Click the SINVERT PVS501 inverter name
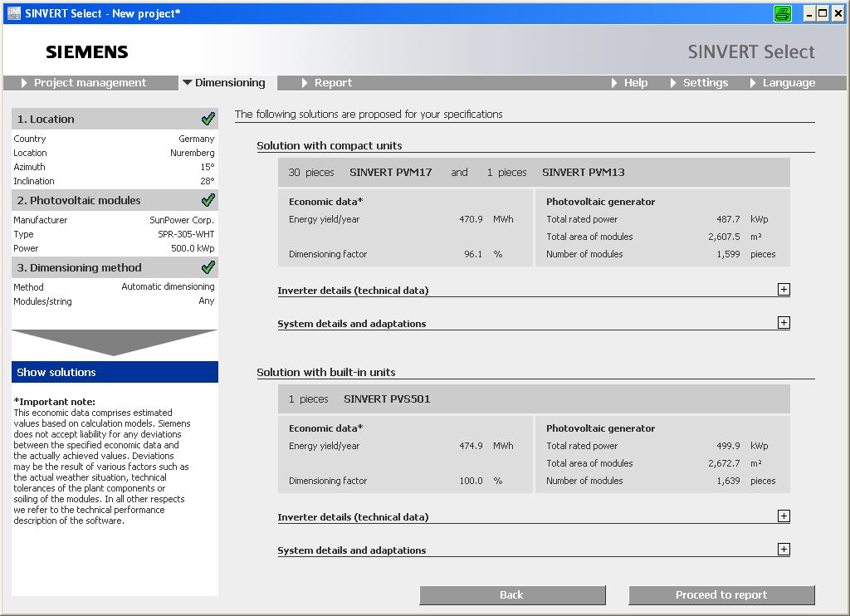The height and width of the screenshot is (616, 850). tap(387, 399)
